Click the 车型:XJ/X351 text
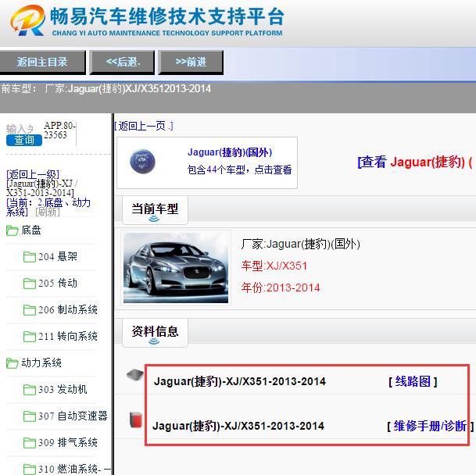Image resolution: width=476 pixels, height=475 pixels. coord(274,266)
